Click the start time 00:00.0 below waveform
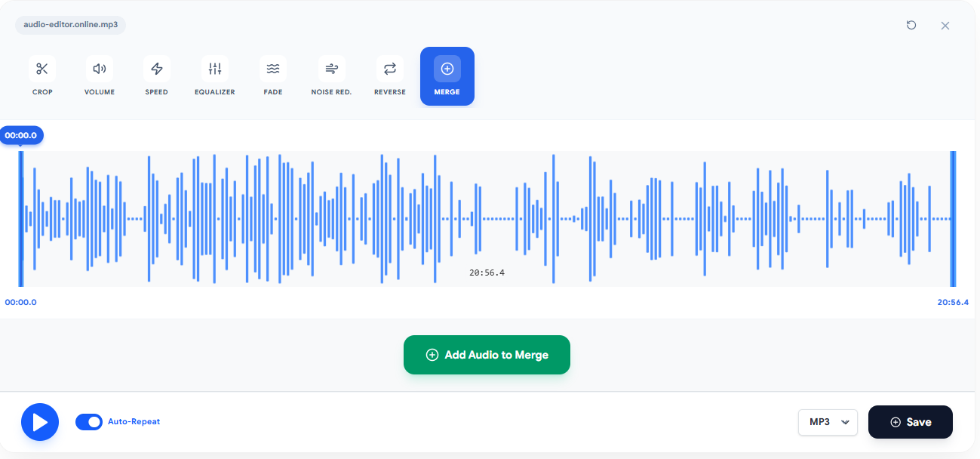The image size is (980, 459). [x=21, y=302]
